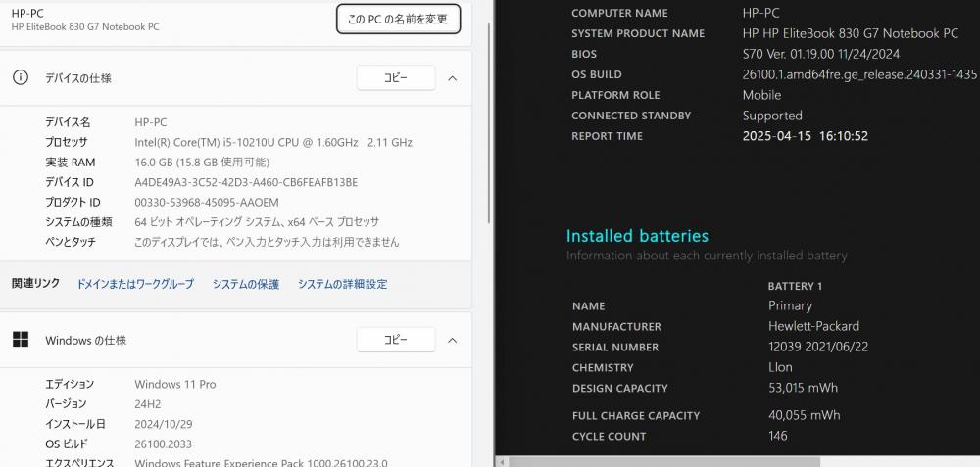980x467 pixels.
Task: Click the device ID value A4DE49A3
Action: point(246,182)
